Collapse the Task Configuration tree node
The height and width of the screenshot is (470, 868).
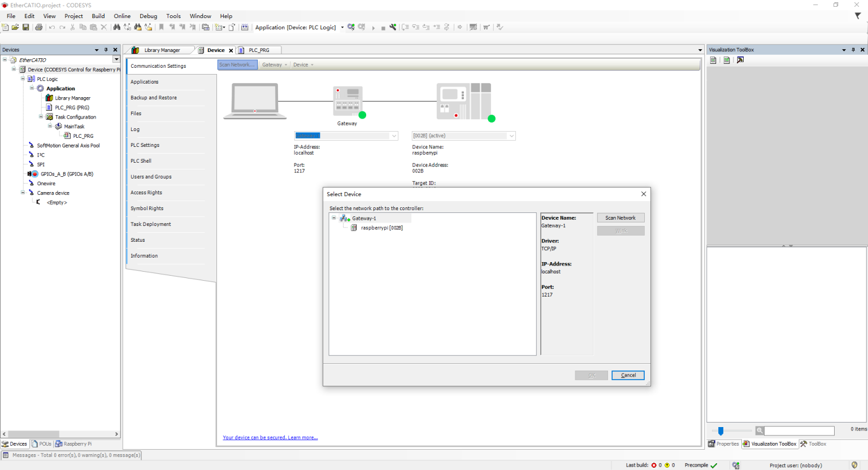click(41, 117)
